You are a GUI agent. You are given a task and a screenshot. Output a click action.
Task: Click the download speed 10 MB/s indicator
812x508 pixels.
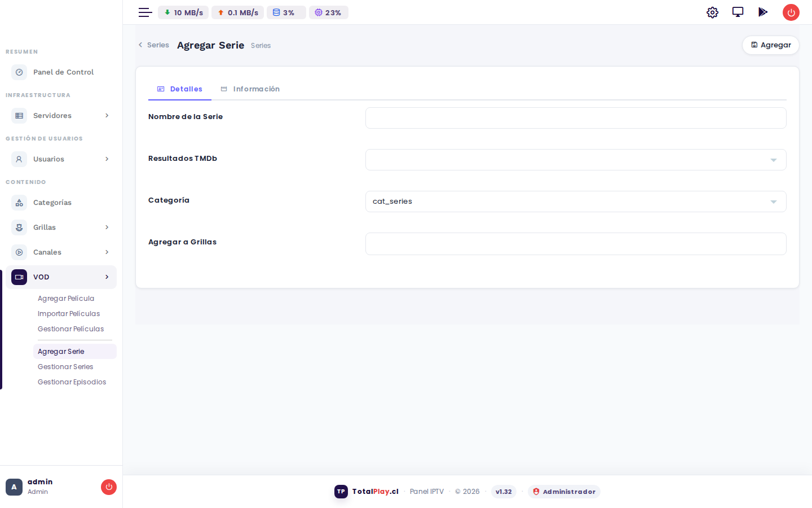click(183, 12)
